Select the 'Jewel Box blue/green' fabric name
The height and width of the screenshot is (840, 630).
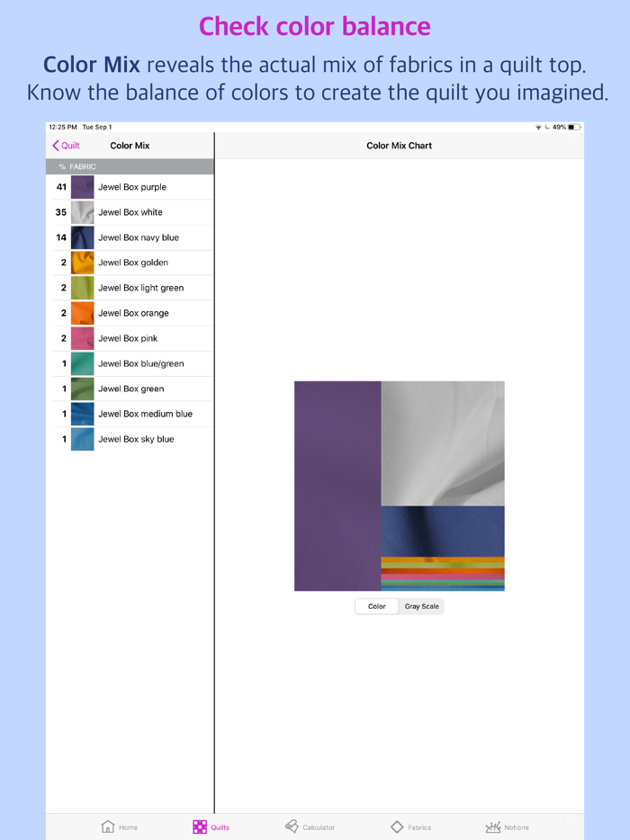(141, 363)
